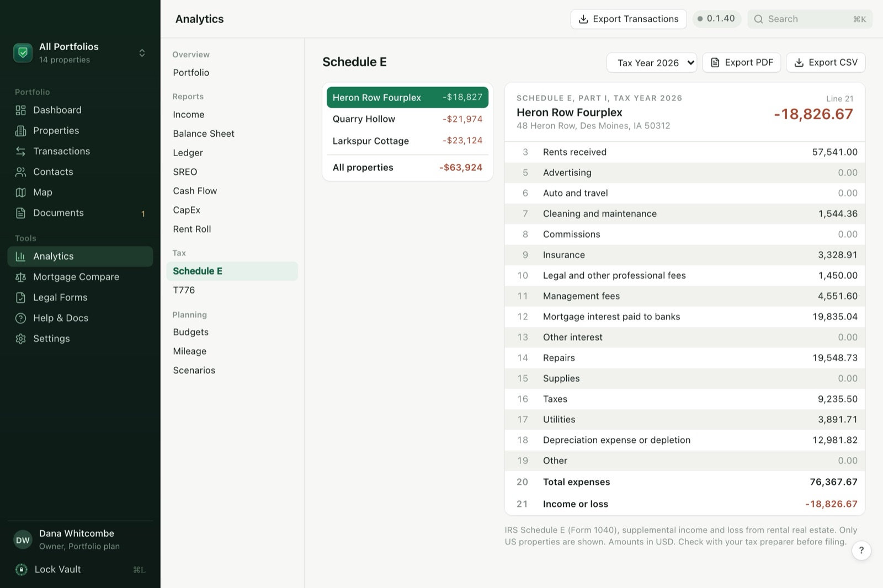Click the Contacts people icon
The width and height of the screenshot is (883, 588).
[20, 172]
